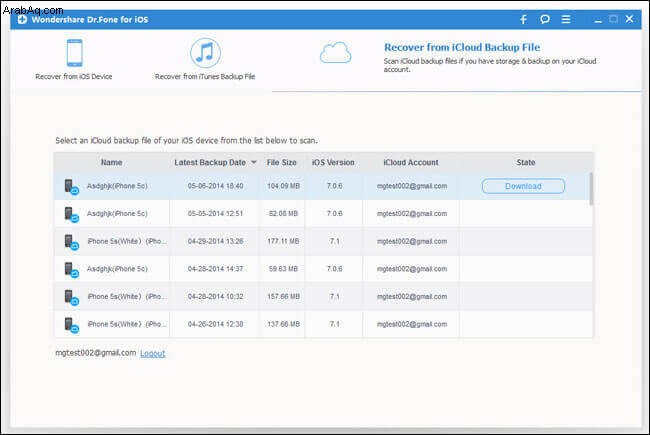Click the backup list vertical scrollbar

point(591,189)
